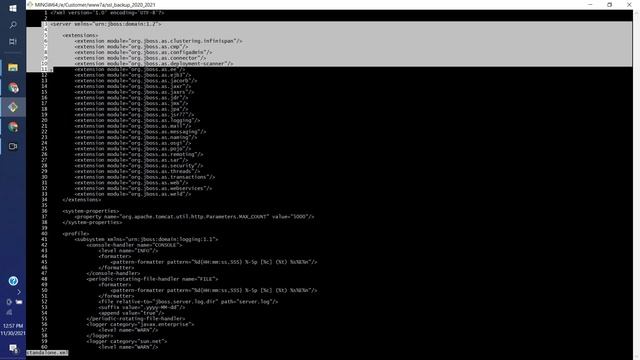The height and width of the screenshot is (360, 640).
Task: Open the notification center icon
Action: 13,348
